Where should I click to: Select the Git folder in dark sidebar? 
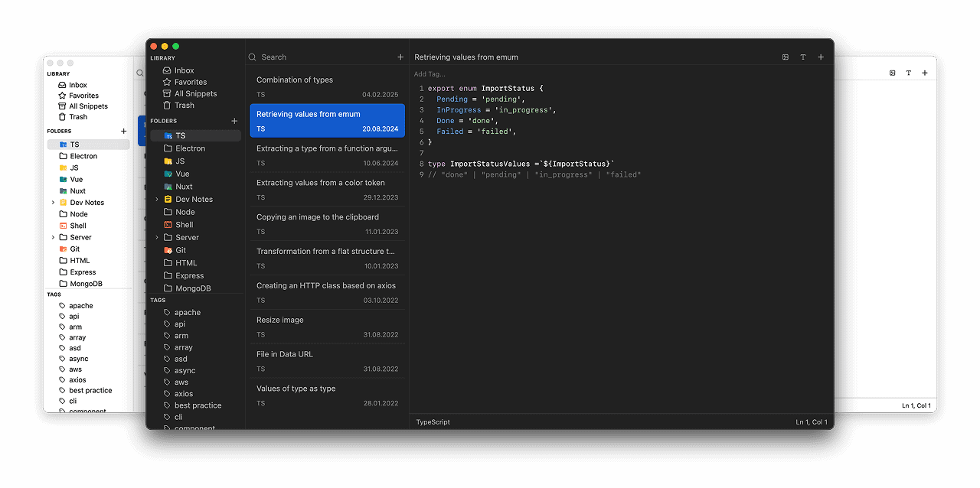tap(181, 250)
